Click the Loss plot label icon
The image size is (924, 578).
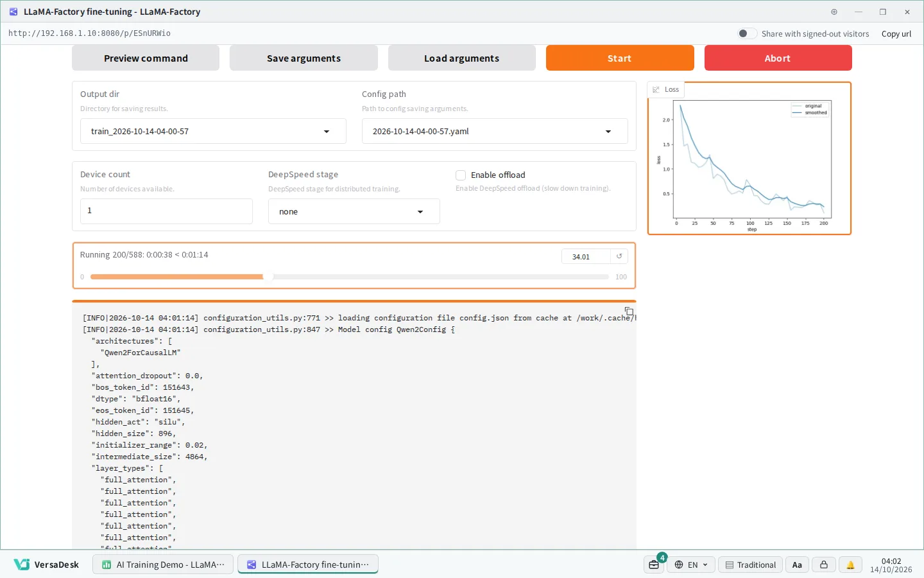click(x=656, y=90)
